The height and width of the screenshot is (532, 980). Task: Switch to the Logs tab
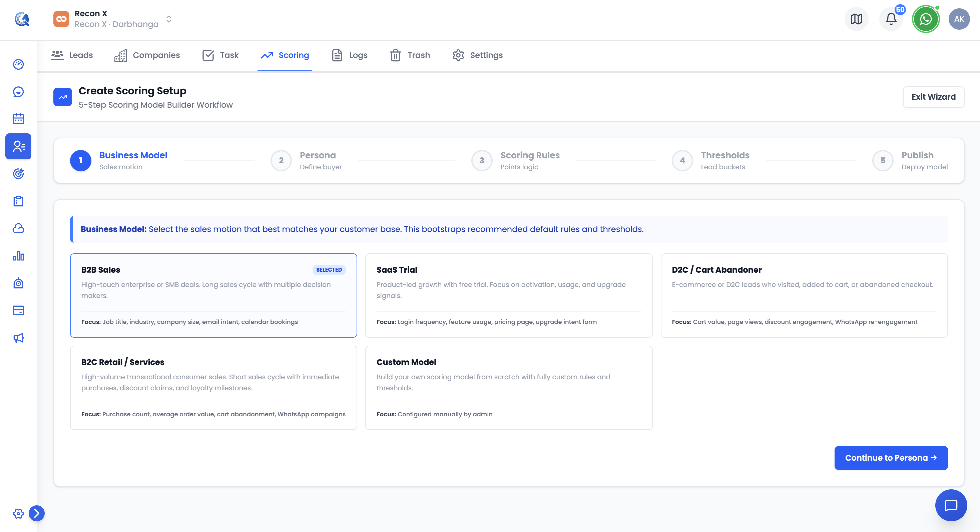coord(350,55)
